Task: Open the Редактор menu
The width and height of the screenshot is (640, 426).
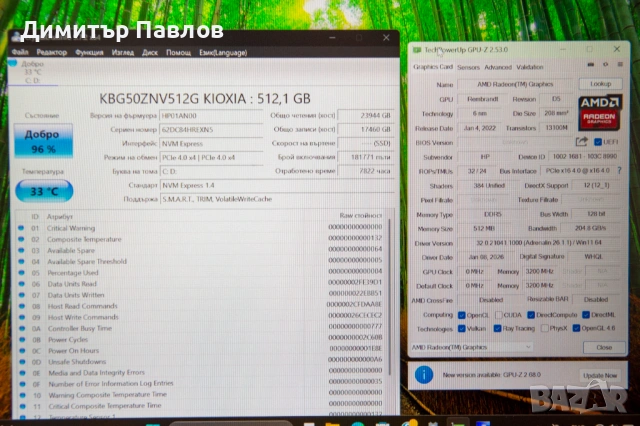Action: click(51, 52)
